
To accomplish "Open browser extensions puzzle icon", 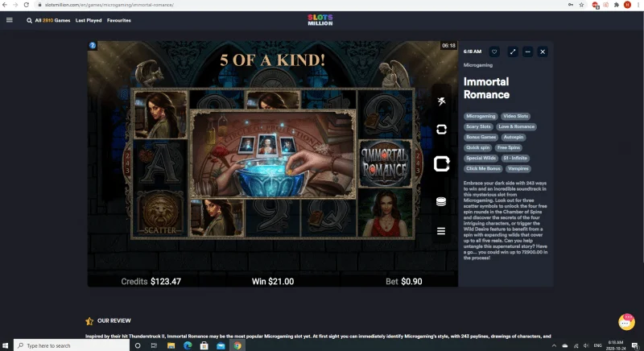I will coord(617,5).
